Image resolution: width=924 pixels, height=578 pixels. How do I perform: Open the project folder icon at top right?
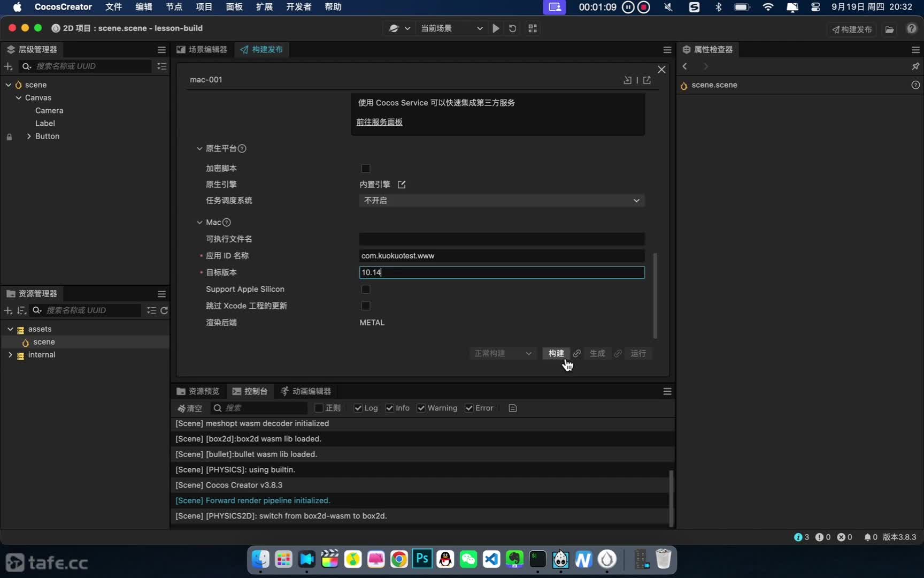pyautogui.click(x=890, y=29)
